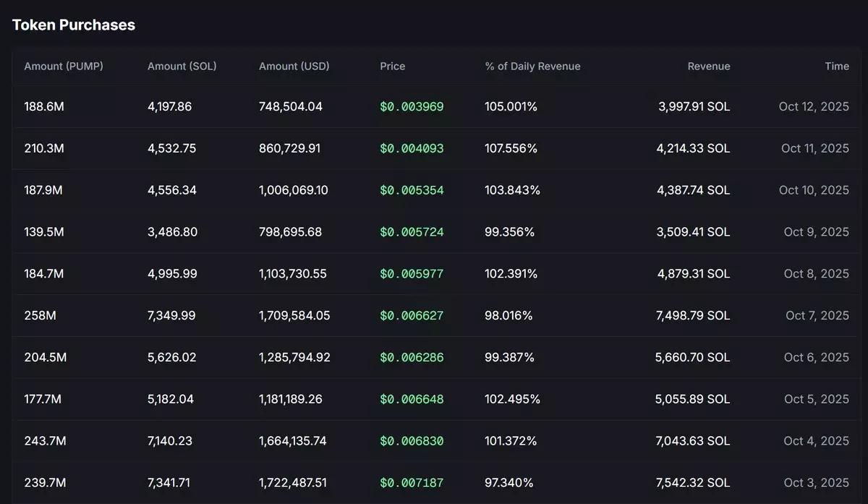Image resolution: width=868 pixels, height=504 pixels.
Task: Click the Time column header
Action: (836, 67)
